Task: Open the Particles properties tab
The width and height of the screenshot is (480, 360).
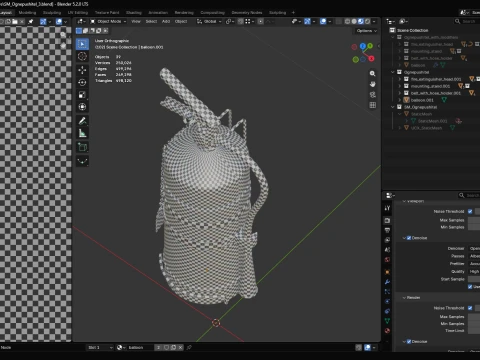Action: [387, 292]
